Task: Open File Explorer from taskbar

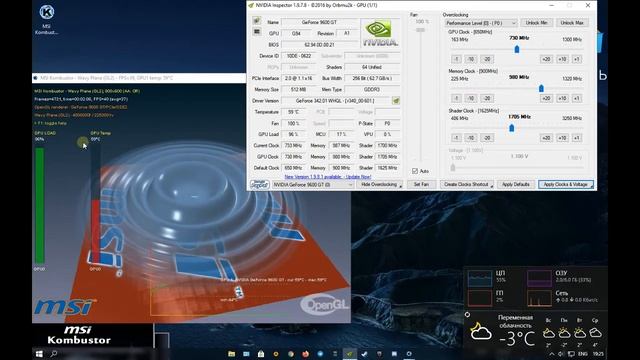Action: [231, 354]
